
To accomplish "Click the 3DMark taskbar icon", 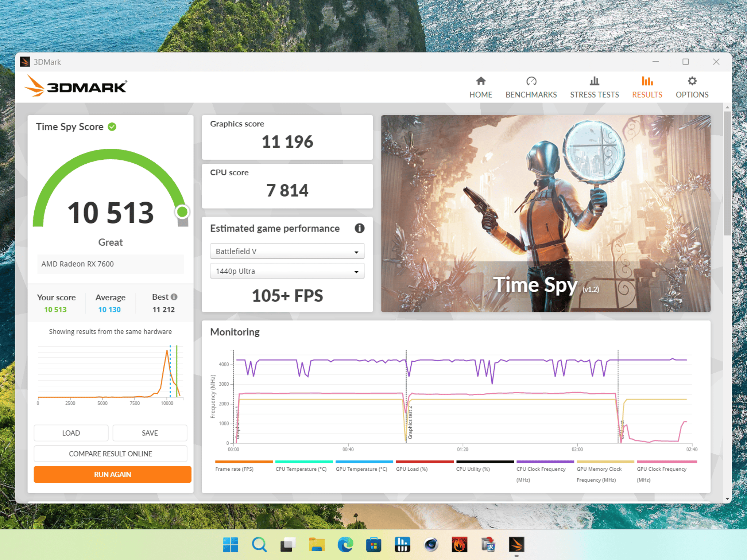I will (x=516, y=545).
